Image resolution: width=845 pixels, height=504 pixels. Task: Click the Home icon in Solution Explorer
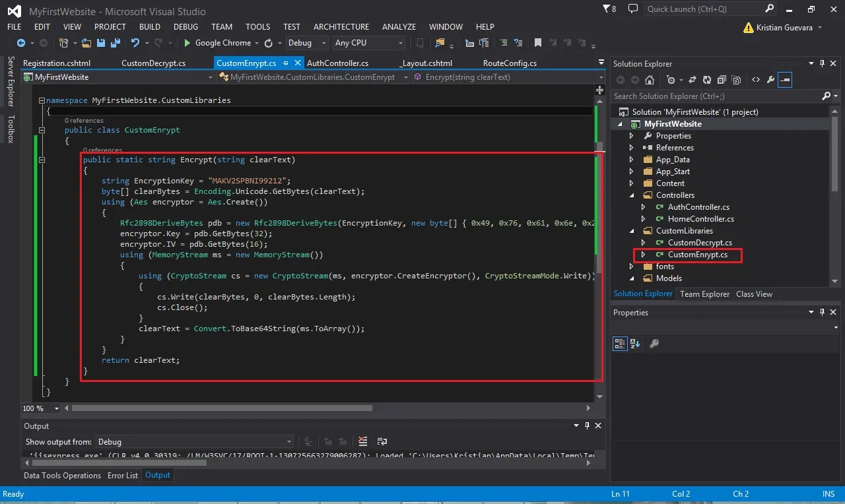click(650, 80)
